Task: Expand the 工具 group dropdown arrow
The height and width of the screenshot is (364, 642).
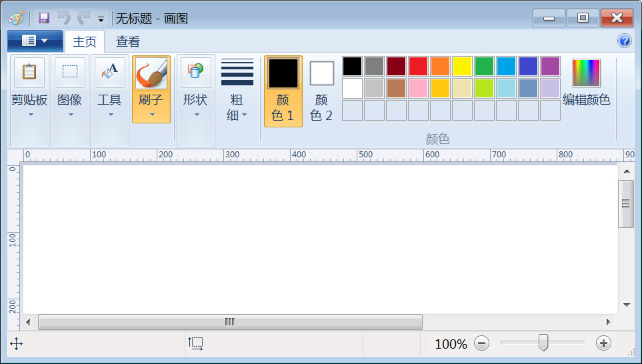Action: (111, 115)
